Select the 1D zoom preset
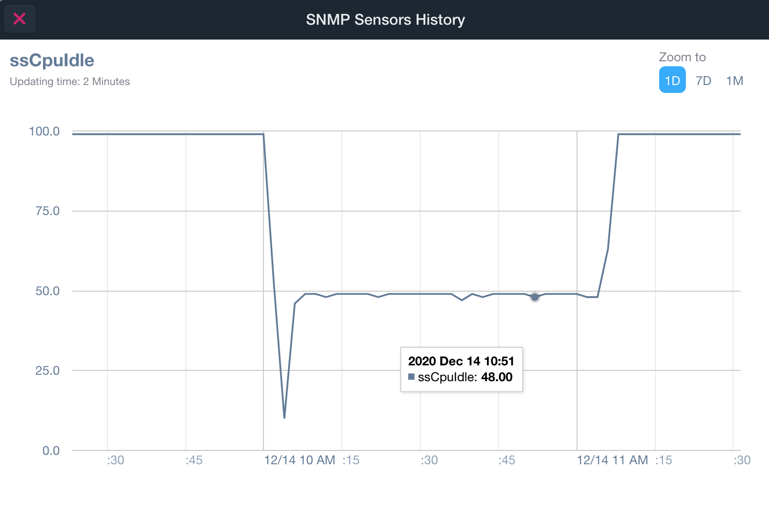 [672, 80]
